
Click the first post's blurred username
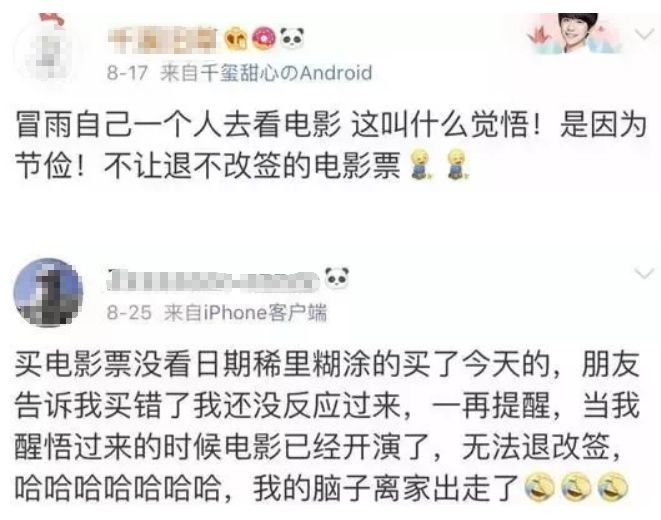(x=162, y=40)
